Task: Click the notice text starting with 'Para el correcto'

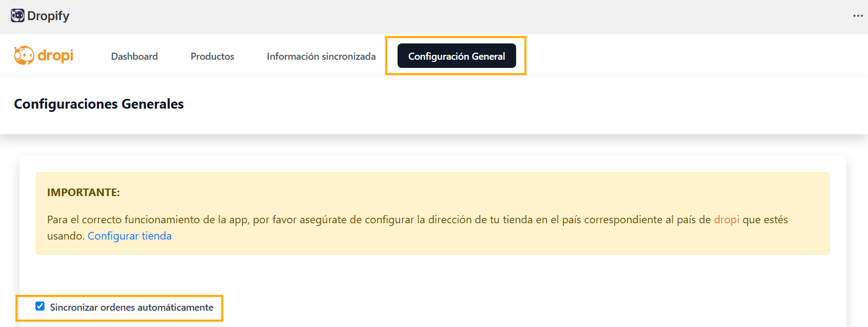Action: click(418, 228)
